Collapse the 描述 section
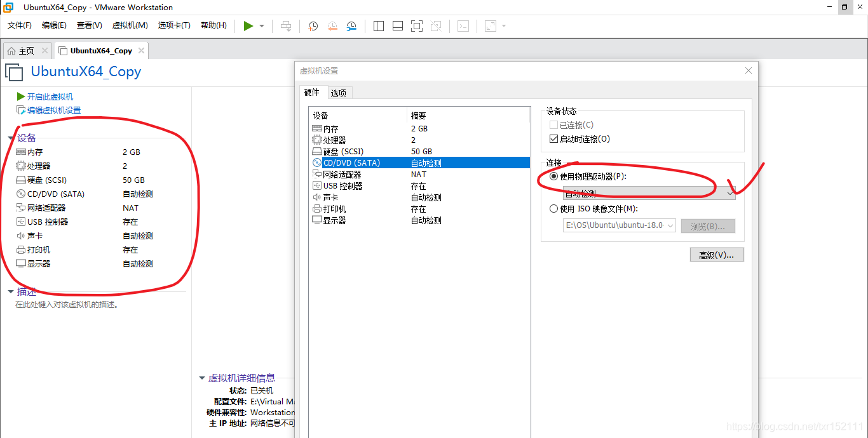The image size is (868, 438). 11,292
